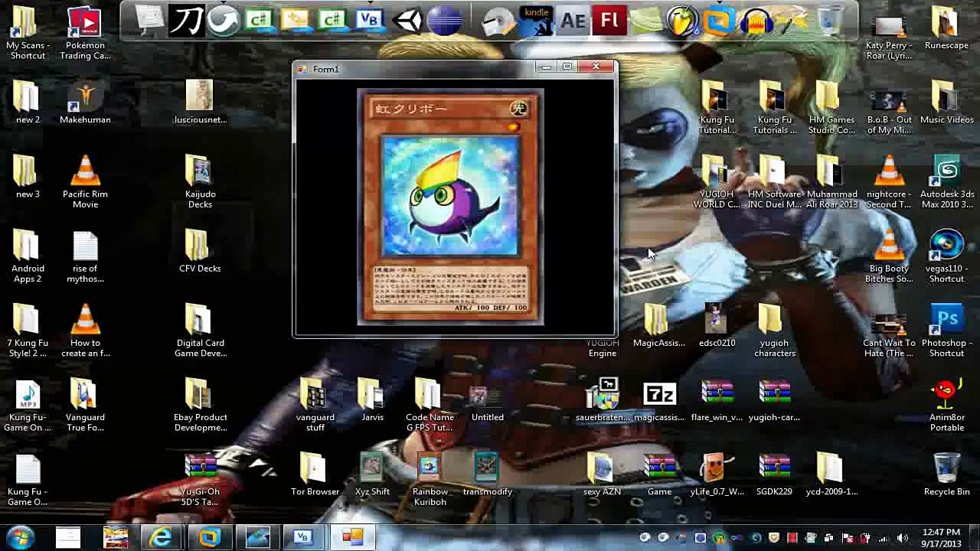Open Kung Fu Game On MP3 file
Viewport: 980px width, 551px height.
28,405
